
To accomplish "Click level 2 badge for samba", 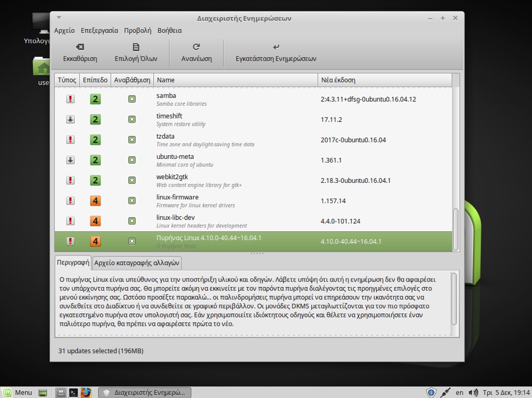I will 95,99.
